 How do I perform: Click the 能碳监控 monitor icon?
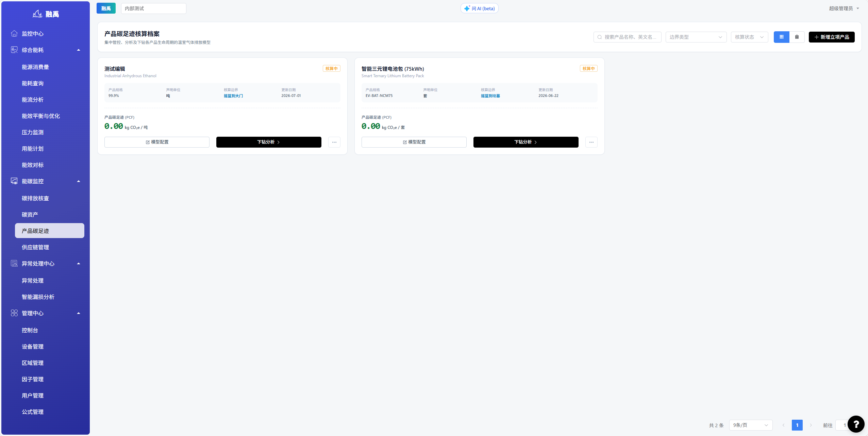(x=14, y=181)
